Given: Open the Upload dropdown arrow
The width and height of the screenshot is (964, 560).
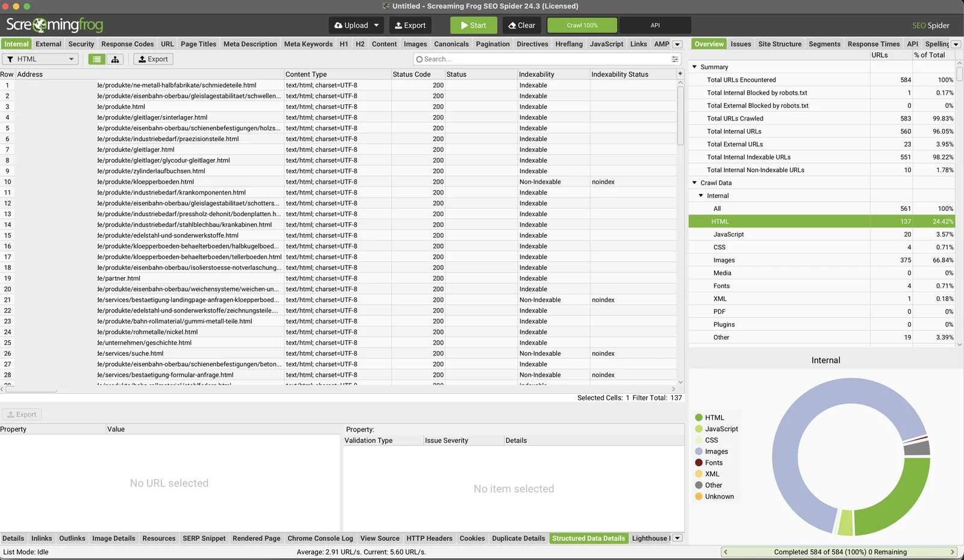Looking at the screenshot, I should 377,25.
